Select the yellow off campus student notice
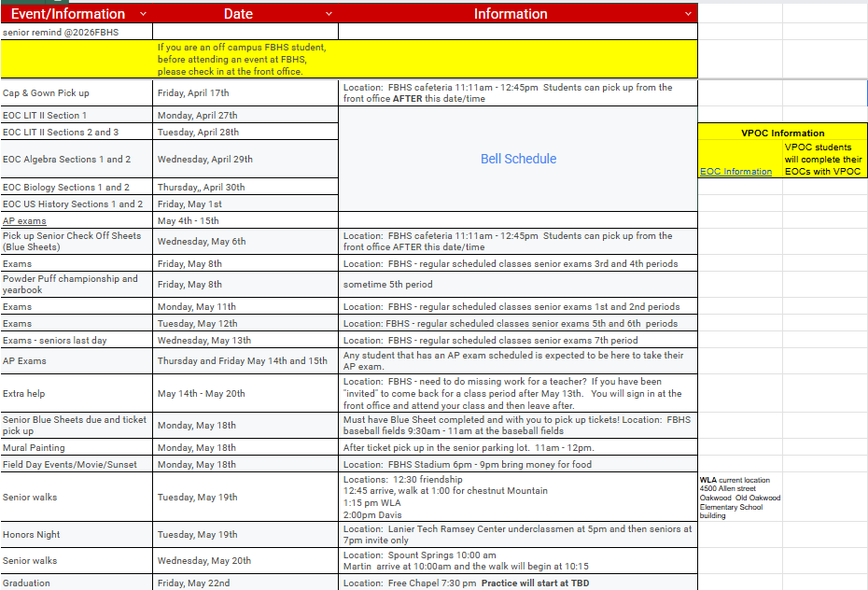This screenshot has width=868, height=590. click(x=241, y=59)
